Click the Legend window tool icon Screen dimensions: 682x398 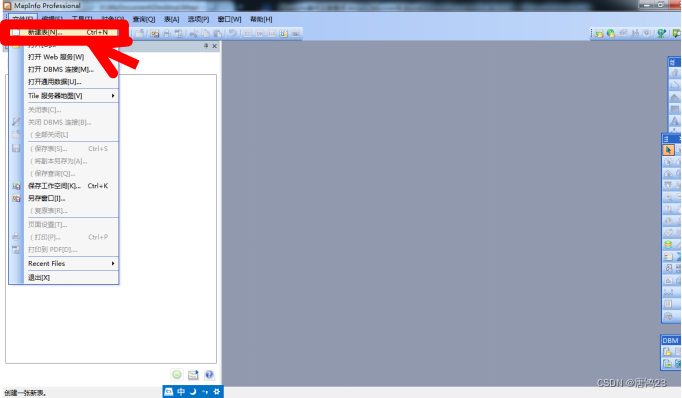tap(669, 257)
